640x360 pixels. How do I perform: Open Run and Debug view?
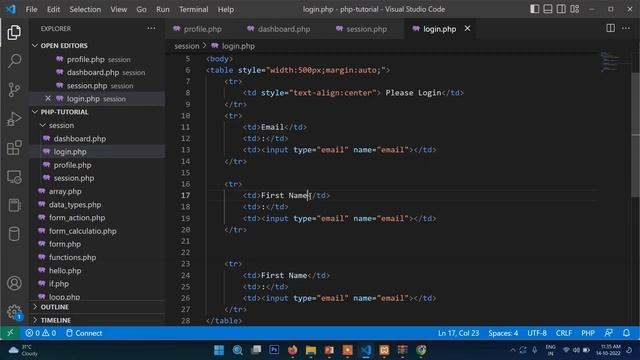pyautogui.click(x=14, y=119)
